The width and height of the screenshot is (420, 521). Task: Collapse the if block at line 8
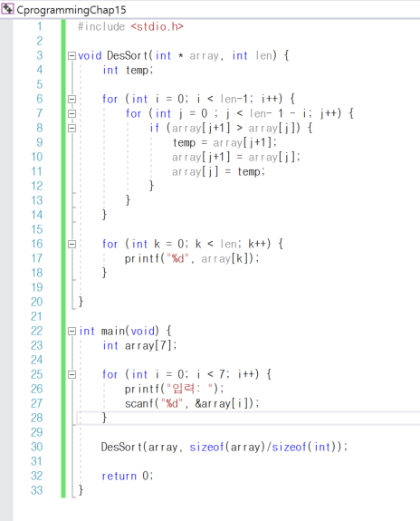[72, 128]
